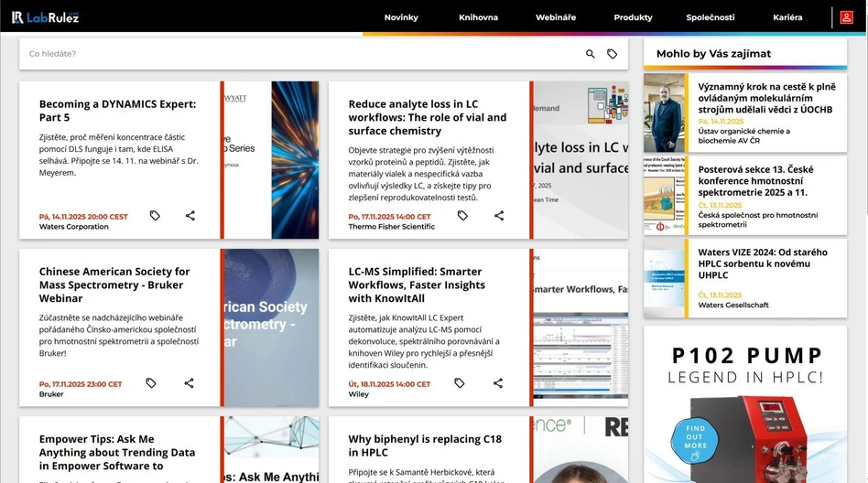
Task: Open the Kariéra menu
Action: point(787,17)
